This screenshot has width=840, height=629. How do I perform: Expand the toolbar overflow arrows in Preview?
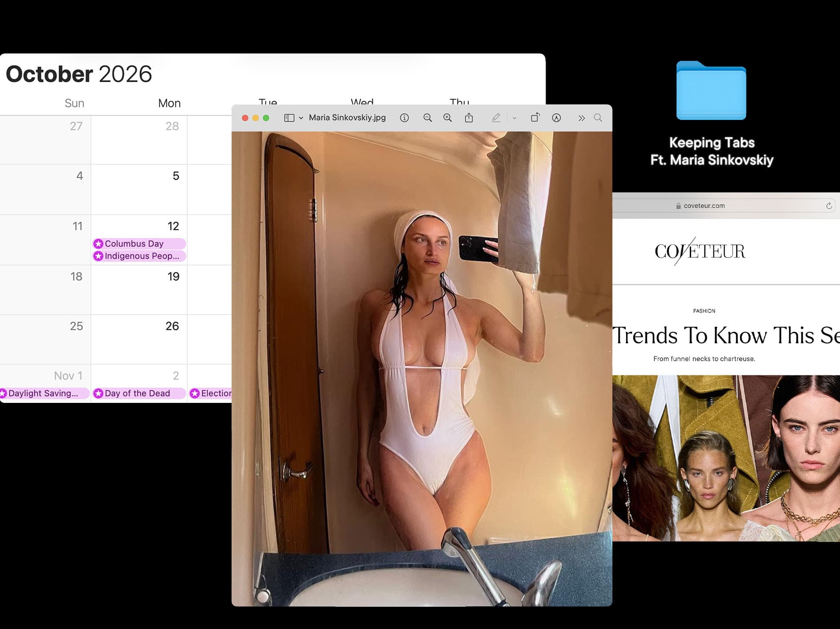[581, 118]
